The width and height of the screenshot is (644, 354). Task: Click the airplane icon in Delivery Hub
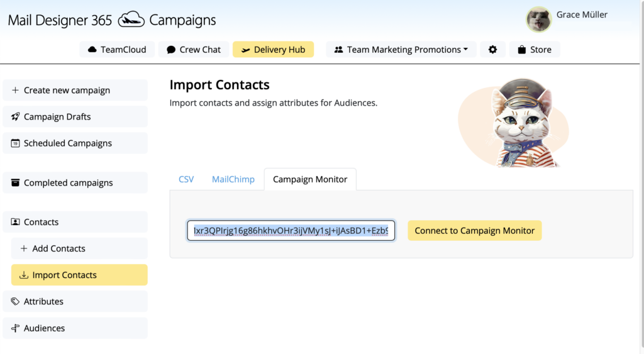click(x=246, y=50)
